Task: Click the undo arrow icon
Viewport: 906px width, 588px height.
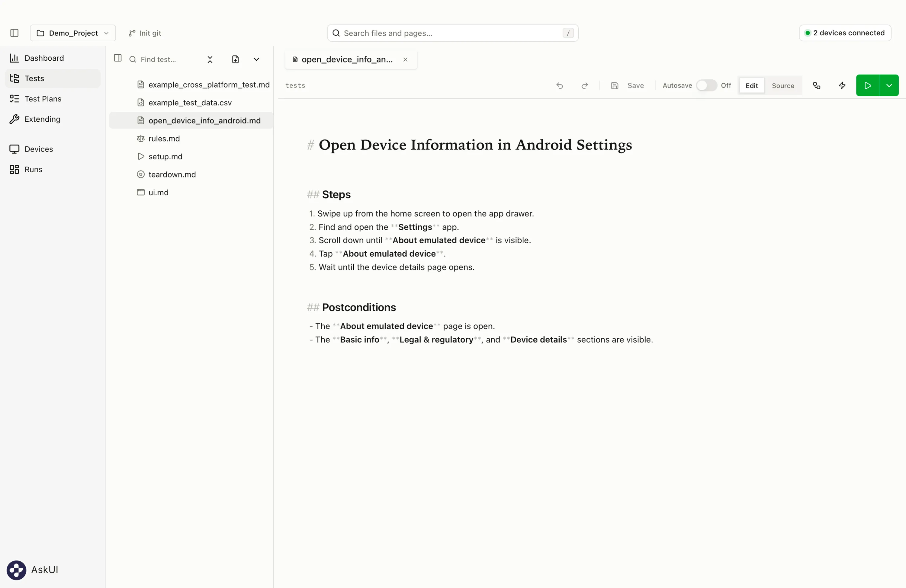Action: (559, 86)
